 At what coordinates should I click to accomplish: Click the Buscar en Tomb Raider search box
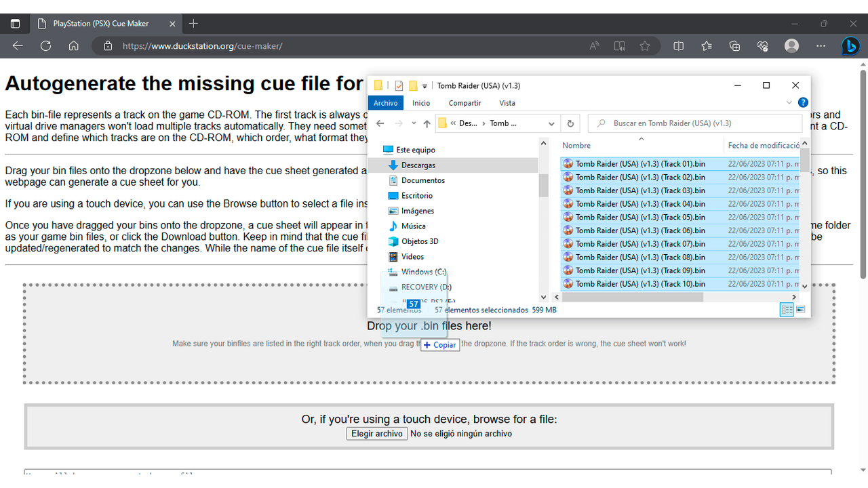(695, 123)
